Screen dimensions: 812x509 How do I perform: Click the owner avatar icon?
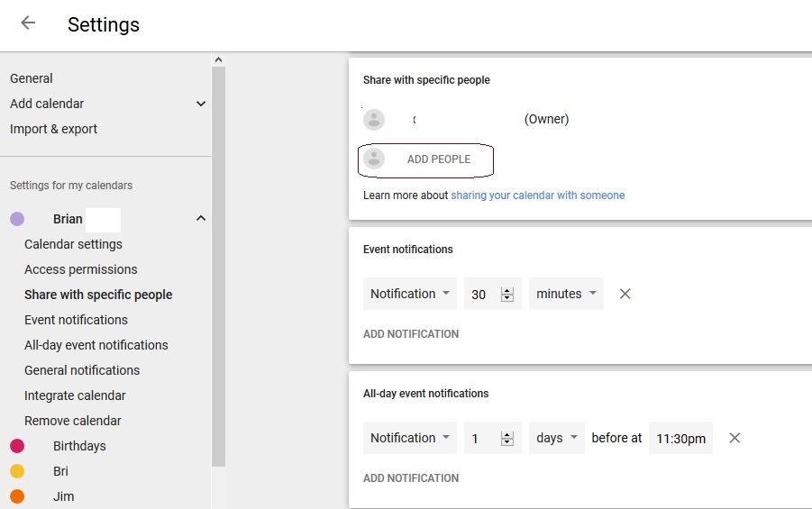click(x=374, y=120)
